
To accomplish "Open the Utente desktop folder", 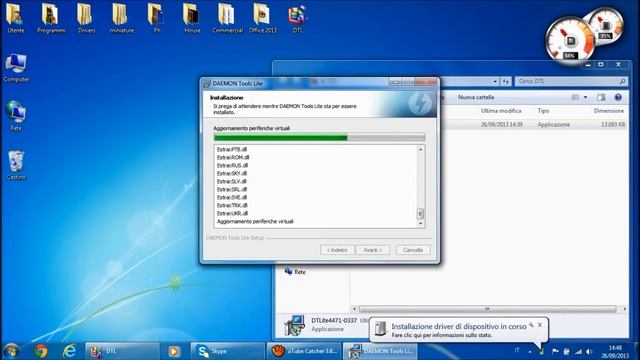I will point(15,18).
